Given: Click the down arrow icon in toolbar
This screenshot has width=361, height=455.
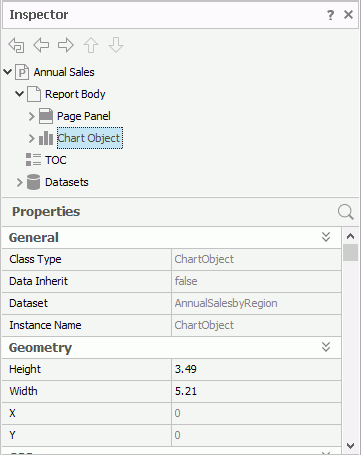Looking at the screenshot, I should [x=116, y=45].
